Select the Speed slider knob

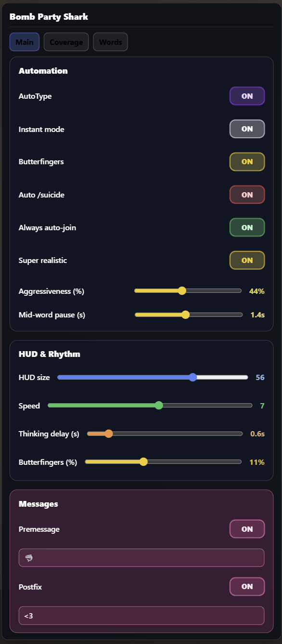coord(159,405)
